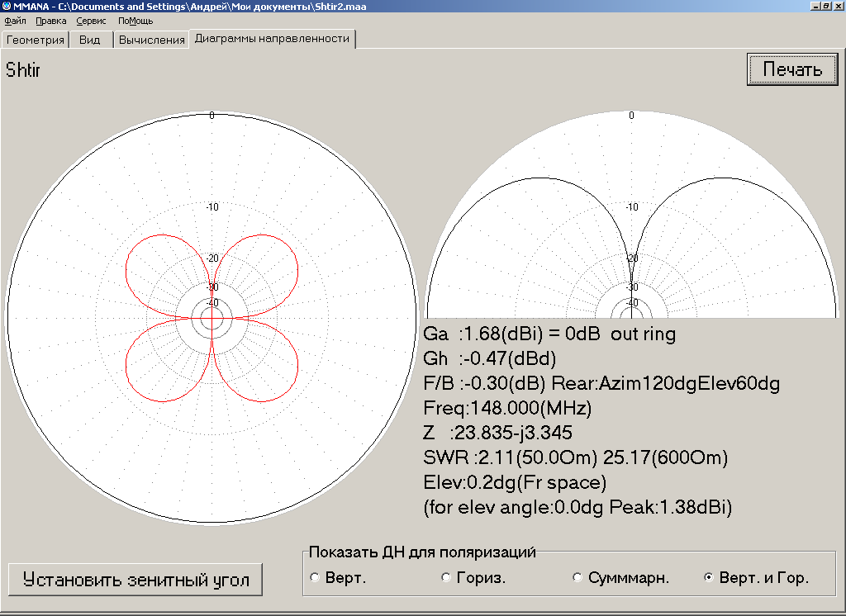The height and width of the screenshot is (616, 846).
Task: Open the Правка menu
Action: (50, 21)
